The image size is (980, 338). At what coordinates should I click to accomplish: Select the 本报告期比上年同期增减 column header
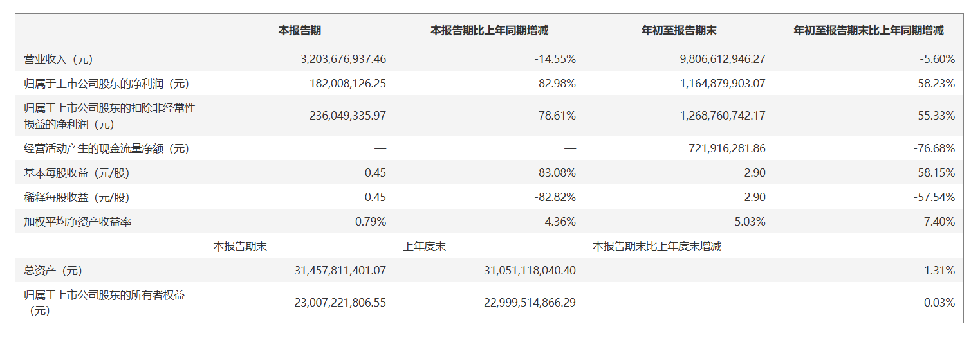489,30
